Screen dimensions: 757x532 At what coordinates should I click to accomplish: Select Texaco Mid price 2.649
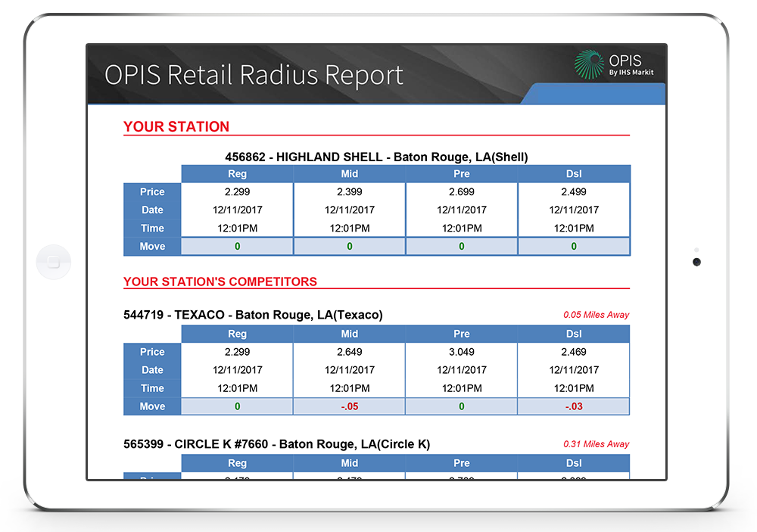[350, 352]
